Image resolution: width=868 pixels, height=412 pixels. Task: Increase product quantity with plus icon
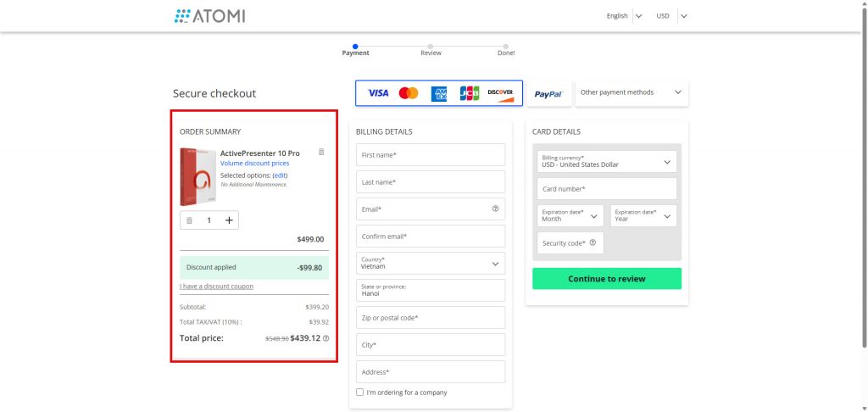tap(229, 220)
